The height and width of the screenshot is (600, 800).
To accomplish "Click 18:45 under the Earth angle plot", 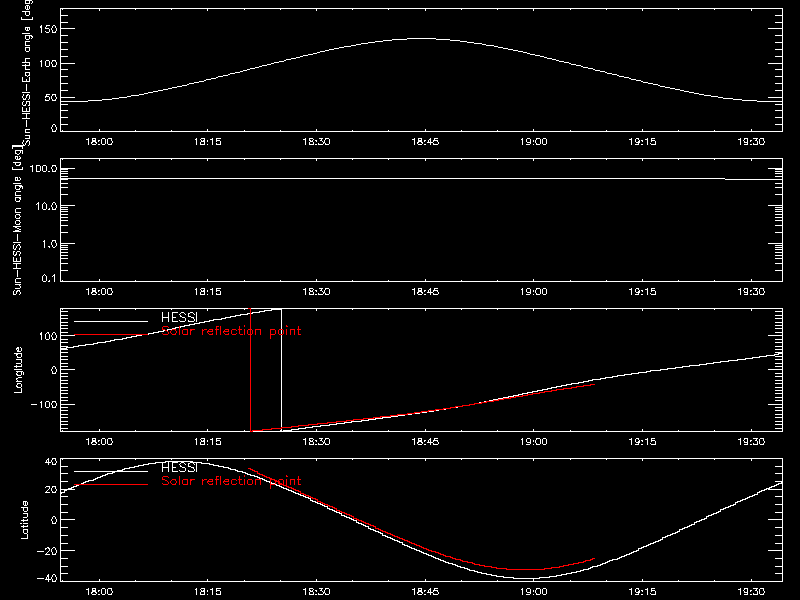I will click(x=425, y=141).
